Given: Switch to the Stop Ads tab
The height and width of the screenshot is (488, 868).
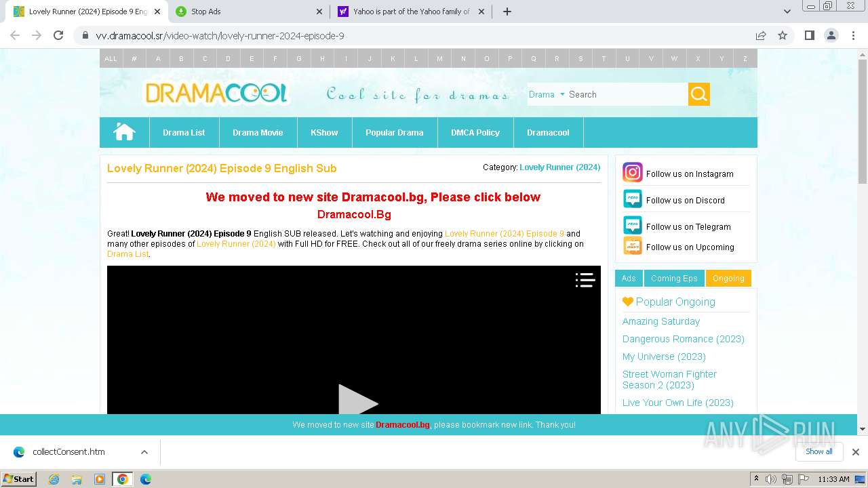Looking at the screenshot, I should click(x=248, y=12).
